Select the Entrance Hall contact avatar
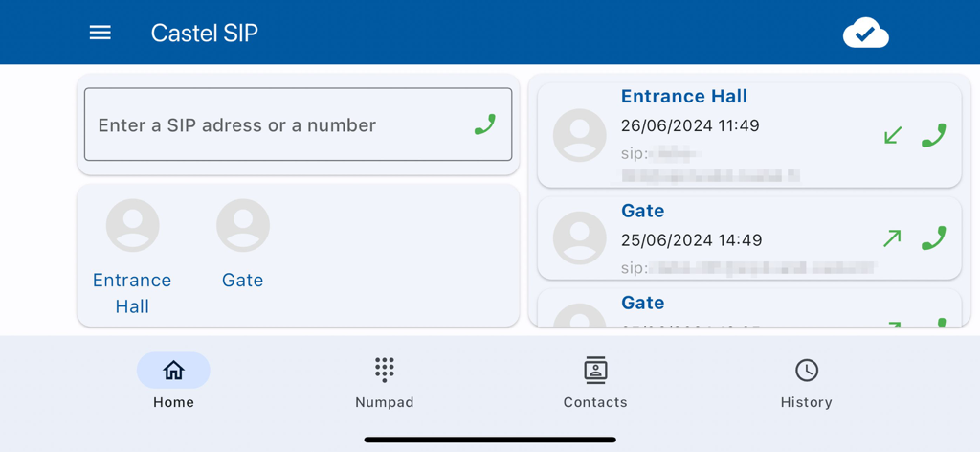This screenshot has width=980, height=452. pos(132,226)
